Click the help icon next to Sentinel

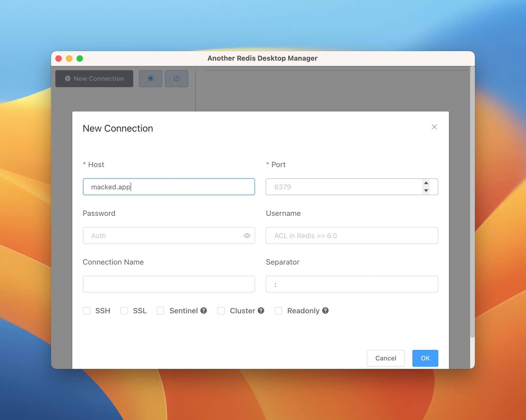pyautogui.click(x=203, y=311)
